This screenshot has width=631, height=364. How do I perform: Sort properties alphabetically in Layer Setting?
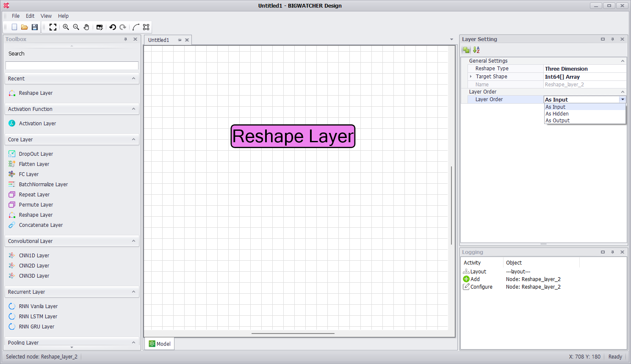[x=476, y=50]
